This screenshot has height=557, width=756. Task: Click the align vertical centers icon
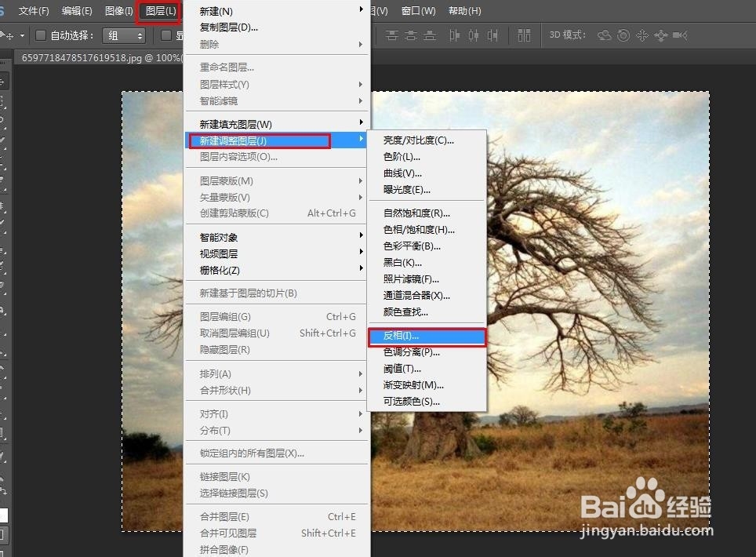pyautogui.click(x=411, y=35)
